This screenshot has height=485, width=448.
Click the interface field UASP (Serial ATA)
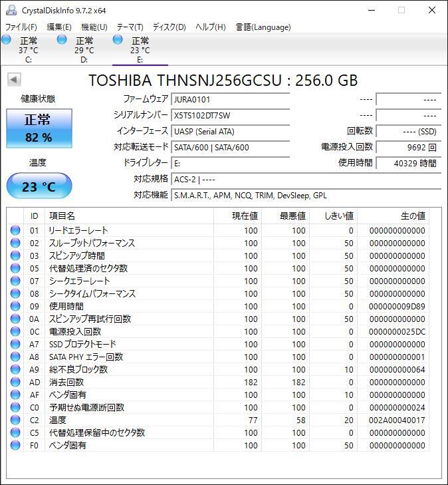pyautogui.click(x=231, y=132)
